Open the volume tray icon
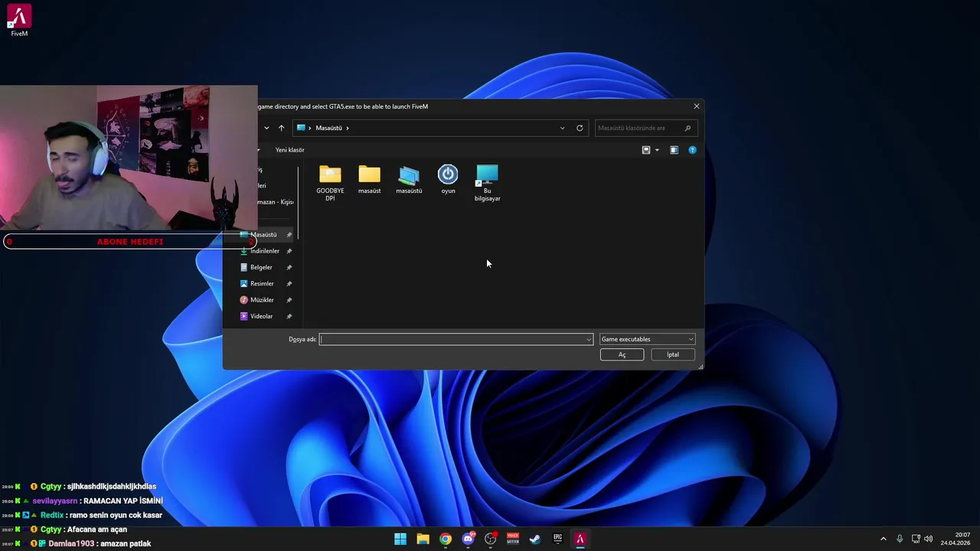Image resolution: width=980 pixels, height=551 pixels. (929, 539)
